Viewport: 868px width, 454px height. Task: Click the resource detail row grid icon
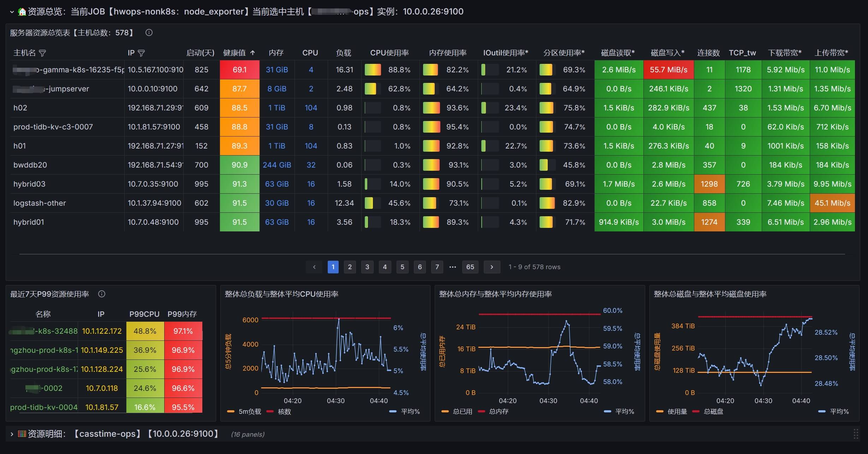(x=22, y=434)
